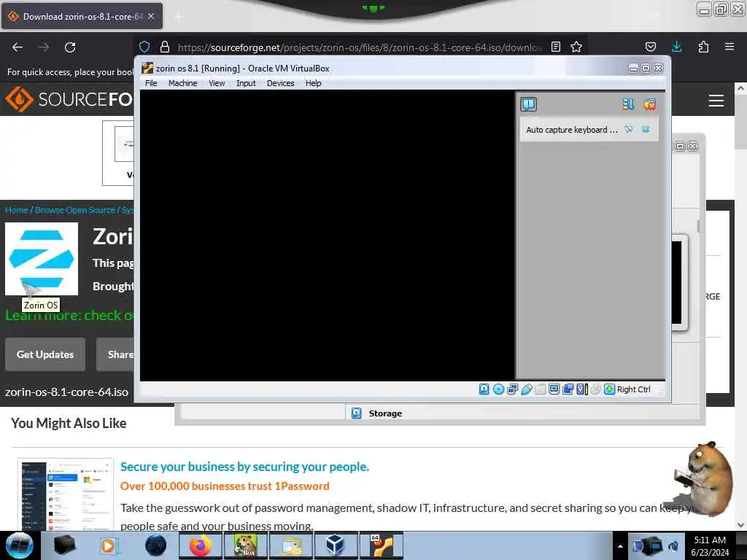The image size is (747, 560).
Task: Click the Firefox back arrow button
Action: pos(18,47)
